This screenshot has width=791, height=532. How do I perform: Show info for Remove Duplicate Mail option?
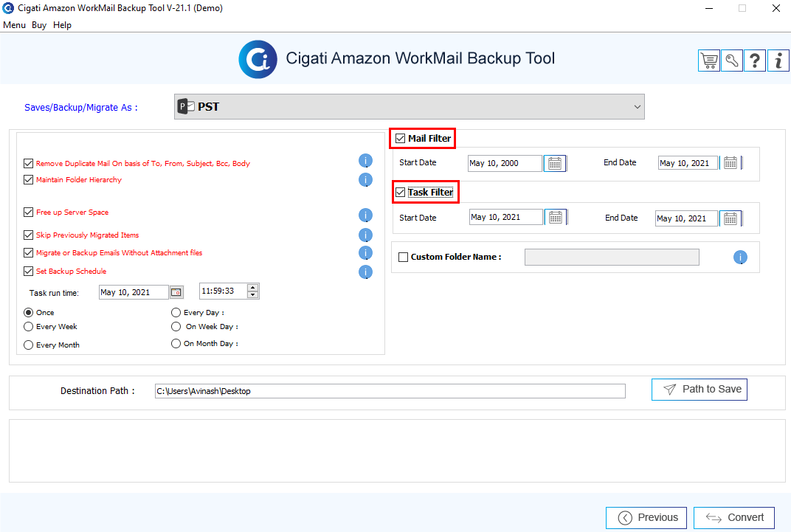tap(365, 161)
